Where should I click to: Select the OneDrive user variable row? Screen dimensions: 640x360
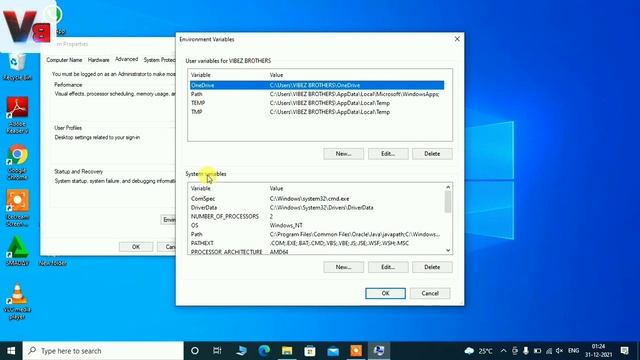317,85
